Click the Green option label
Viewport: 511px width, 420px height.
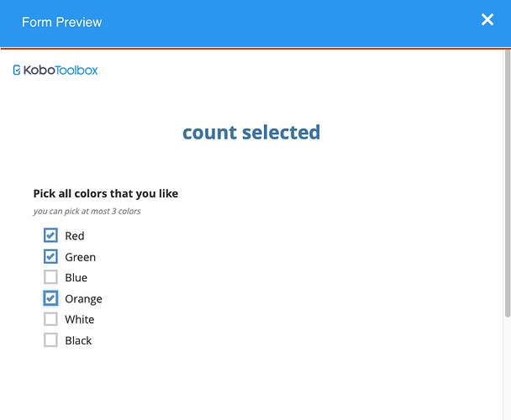[81, 257]
